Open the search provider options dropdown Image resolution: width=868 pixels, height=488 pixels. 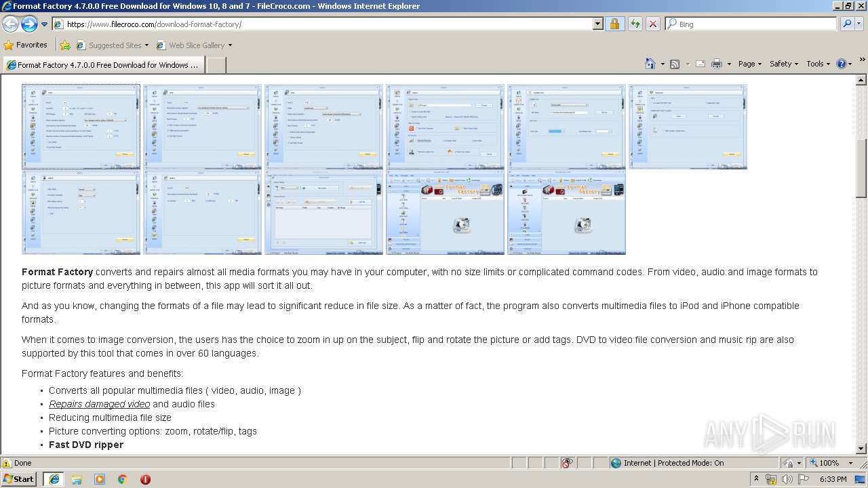[x=860, y=24]
